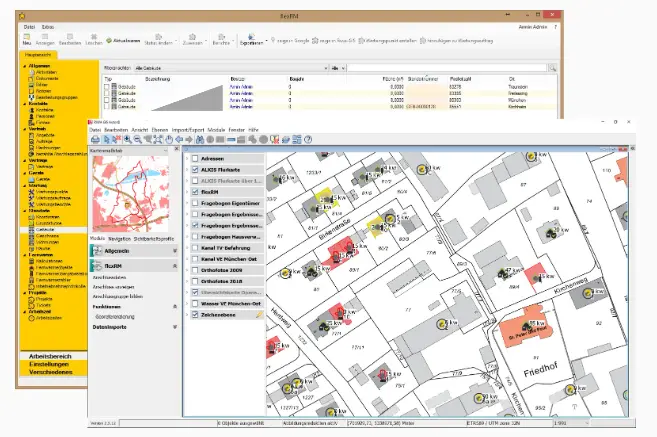Toggle the Adressen layer checkbox
Image resolution: width=657 pixels, height=437 pixels.
tap(194, 159)
